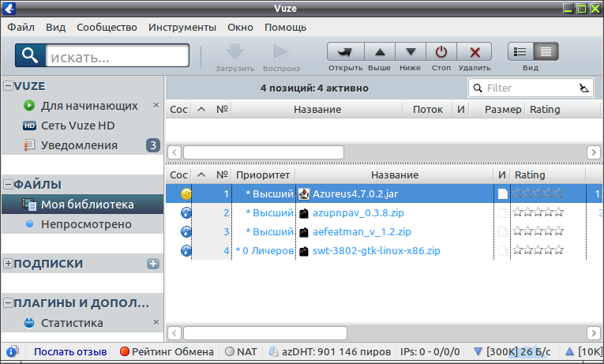Open the Окно menu
604x364 pixels.
(240, 28)
